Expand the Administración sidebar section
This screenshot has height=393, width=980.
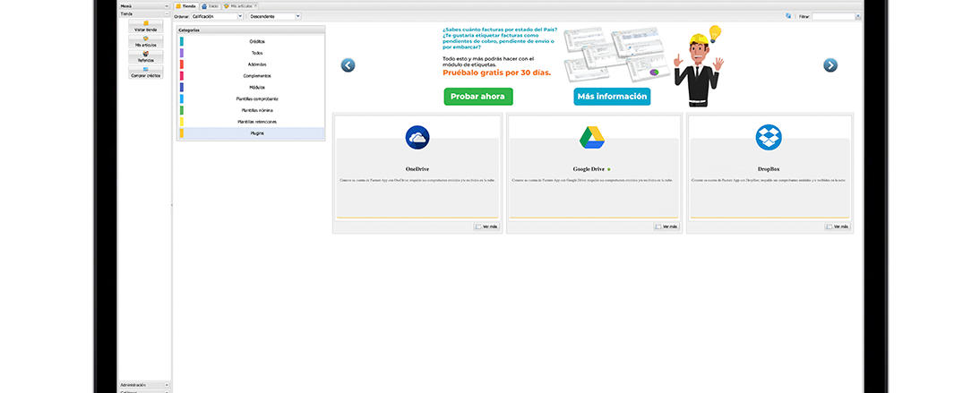pos(167,385)
